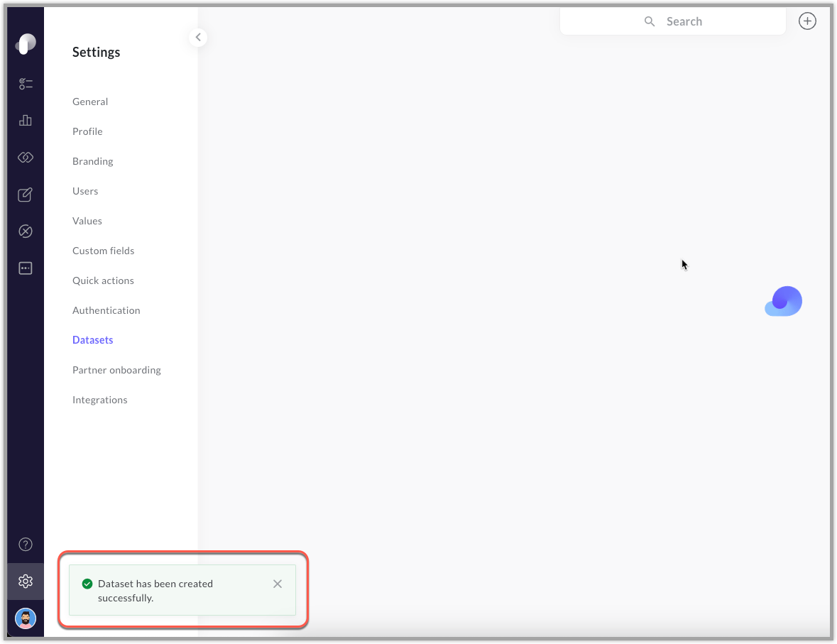The image size is (837, 644).
Task: Open the edit note pencil icon
Action: pyautogui.click(x=26, y=195)
